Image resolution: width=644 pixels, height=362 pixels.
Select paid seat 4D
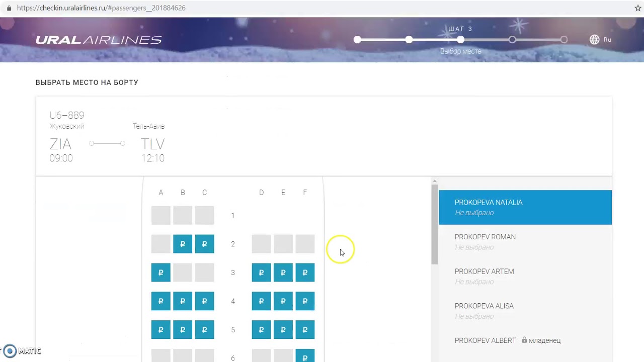pos(261,301)
